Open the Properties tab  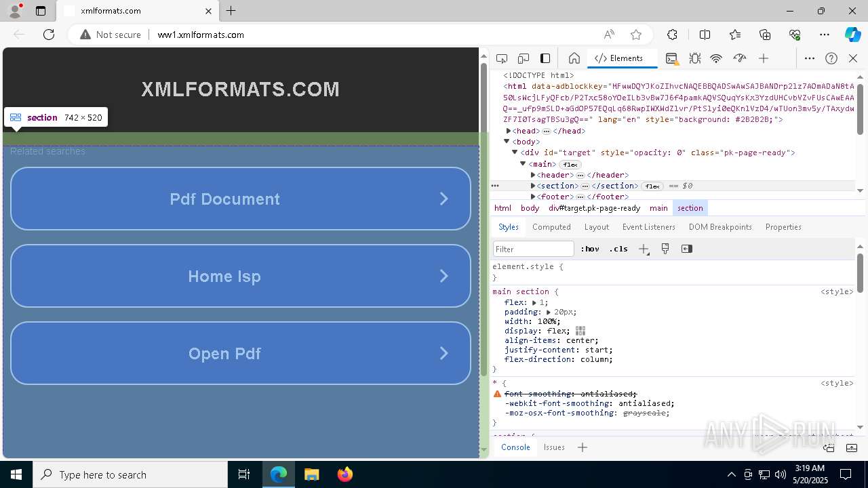point(783,227)
